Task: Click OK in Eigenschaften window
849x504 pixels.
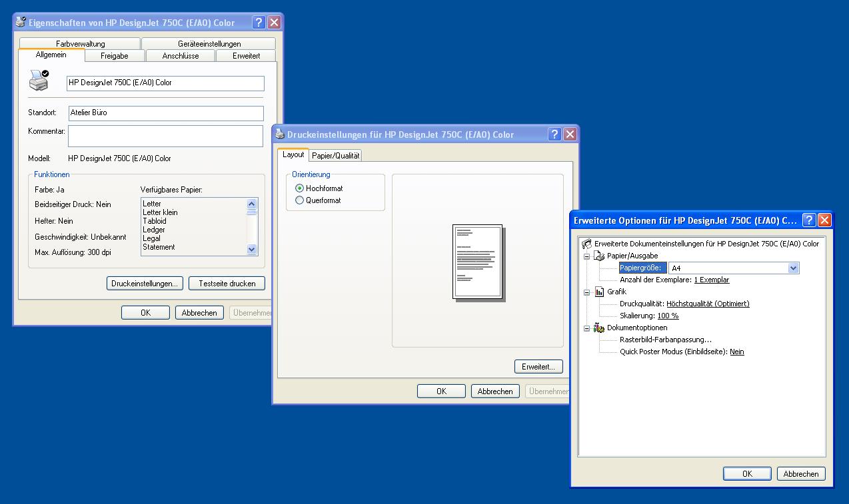Action: coord(145,313)
